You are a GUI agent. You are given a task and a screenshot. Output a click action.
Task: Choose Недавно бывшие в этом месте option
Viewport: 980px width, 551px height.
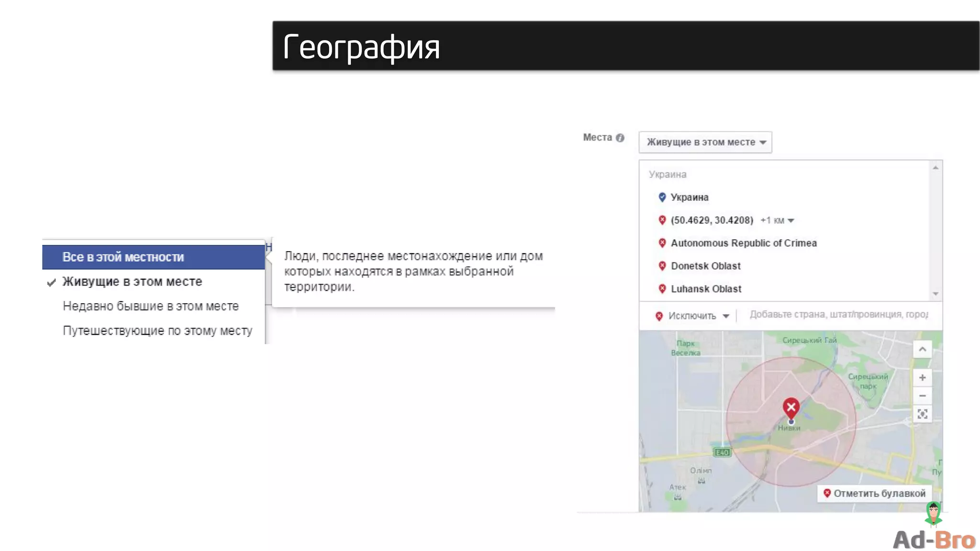coord(154,306)
